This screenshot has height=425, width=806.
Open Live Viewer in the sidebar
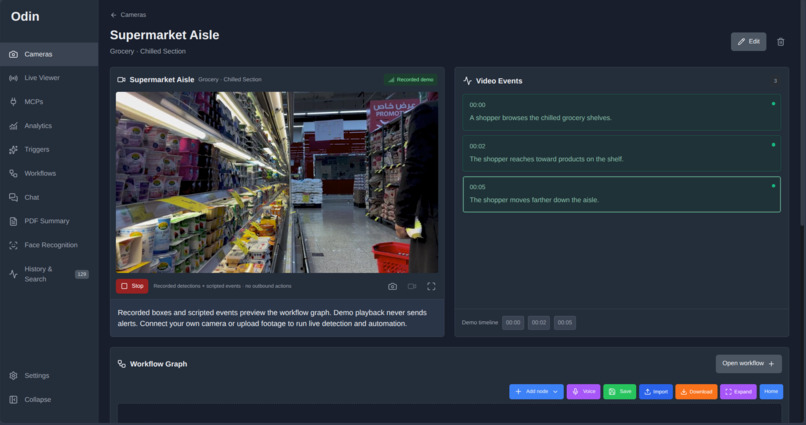pyautogui.click(x=49, y=78)
